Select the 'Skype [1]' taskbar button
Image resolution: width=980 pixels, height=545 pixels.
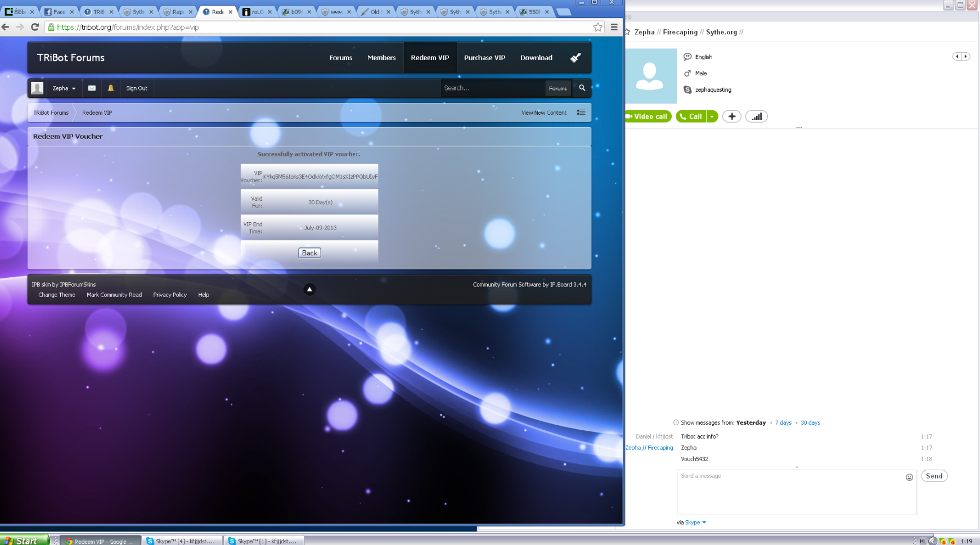264,541
